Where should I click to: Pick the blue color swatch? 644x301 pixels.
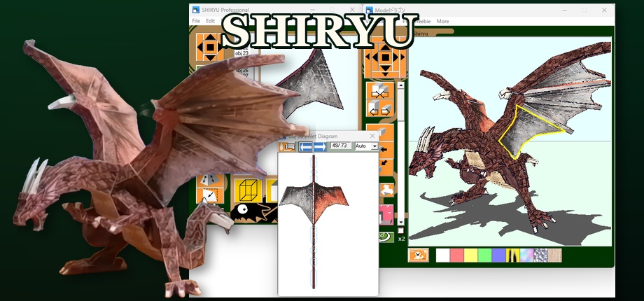click(x=498, y=255)
